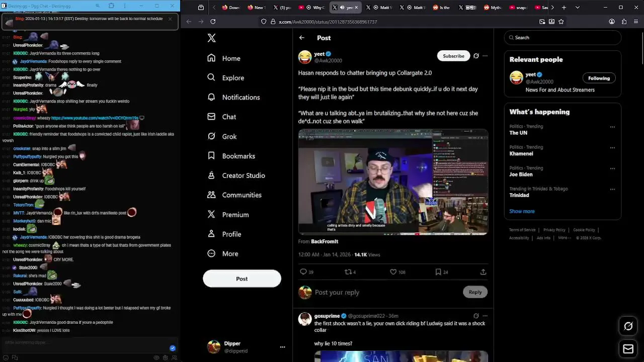Click the share icon on the post
644x362 pixels.
(x=483, y=272)
